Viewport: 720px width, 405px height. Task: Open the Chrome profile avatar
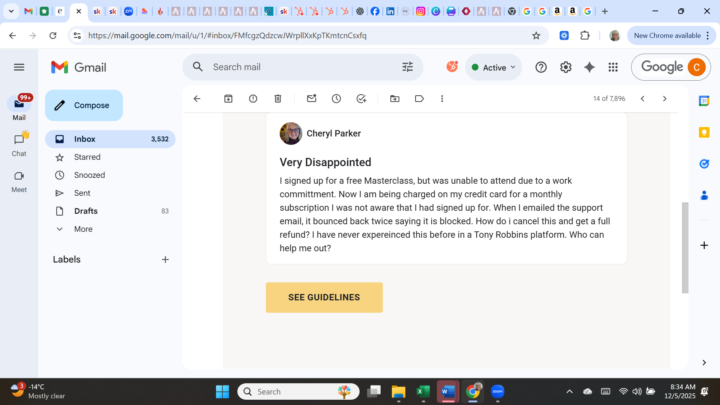tap(614, 35)
